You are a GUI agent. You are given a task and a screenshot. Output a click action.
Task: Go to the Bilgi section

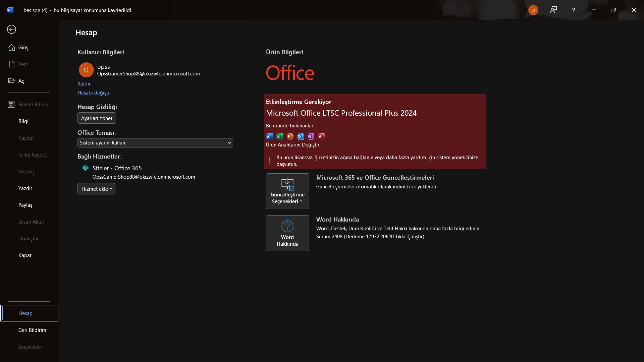tap(29, 121)
